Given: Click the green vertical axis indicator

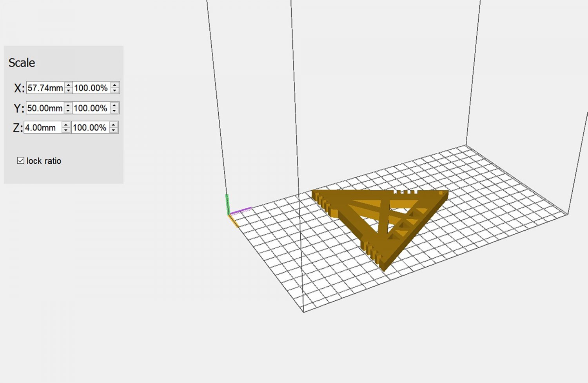Looking at the screenshot, I should tap(227, 204).
